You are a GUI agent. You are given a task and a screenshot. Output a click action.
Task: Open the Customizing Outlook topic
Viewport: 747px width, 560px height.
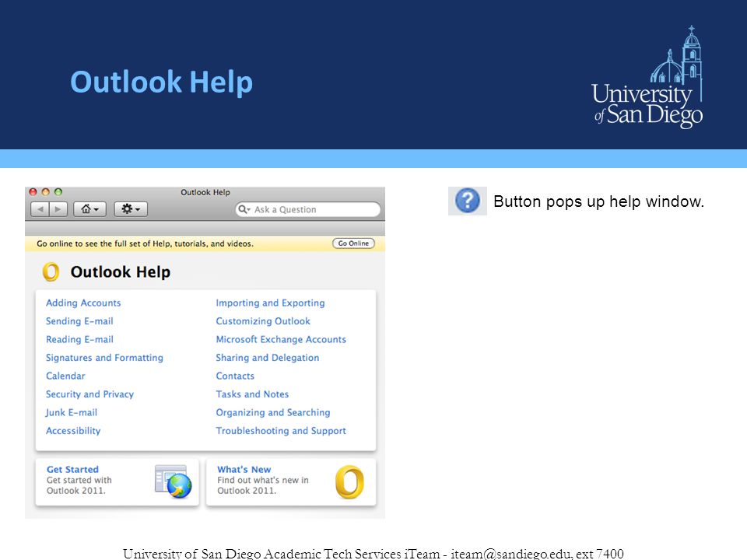pos(263,321)
